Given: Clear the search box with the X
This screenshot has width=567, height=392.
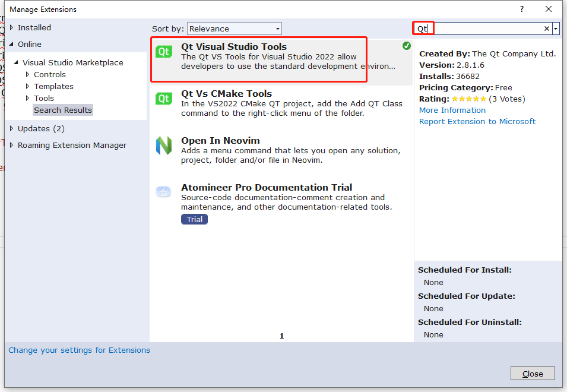Looking at the screenshot, I should click(x=546, y=29).
